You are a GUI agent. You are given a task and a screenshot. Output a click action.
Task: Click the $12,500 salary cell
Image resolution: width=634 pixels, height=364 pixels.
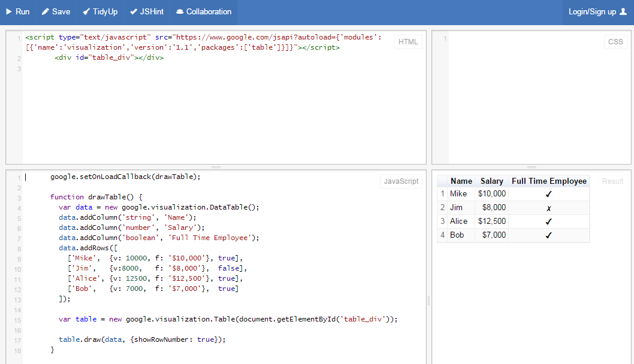click(491, 222)
